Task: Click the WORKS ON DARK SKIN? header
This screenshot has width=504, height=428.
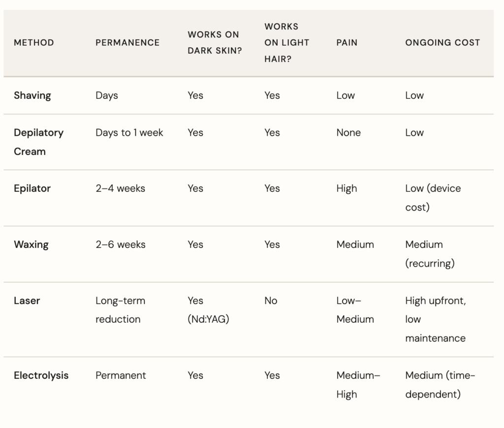Action: (x=215, y=43)
